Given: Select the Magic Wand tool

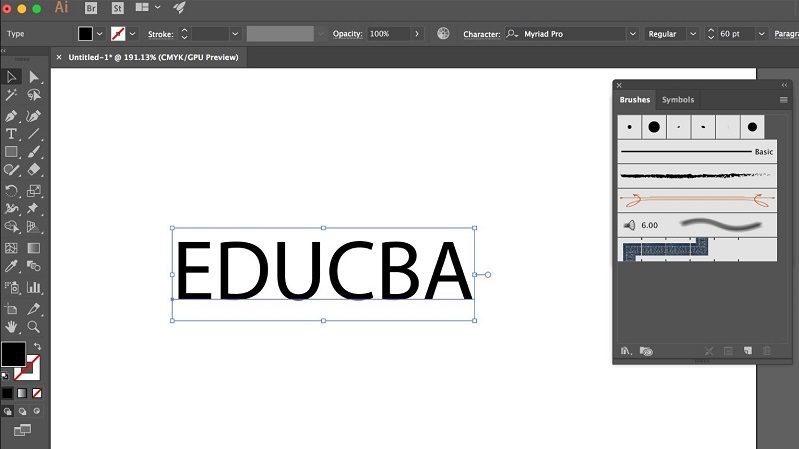Looking at the screenshot, I should pyautogui.click(x=11, y=95).
